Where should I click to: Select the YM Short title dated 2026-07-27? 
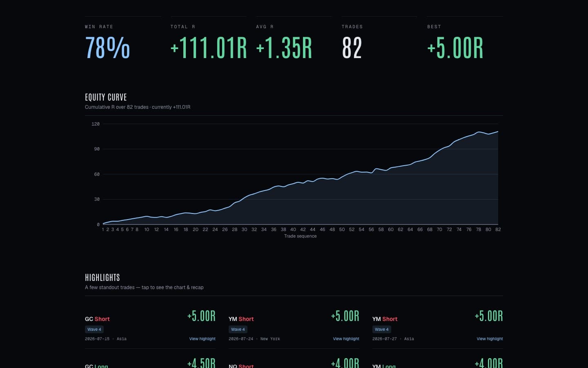pyautogui.click(x=385, y=319)
